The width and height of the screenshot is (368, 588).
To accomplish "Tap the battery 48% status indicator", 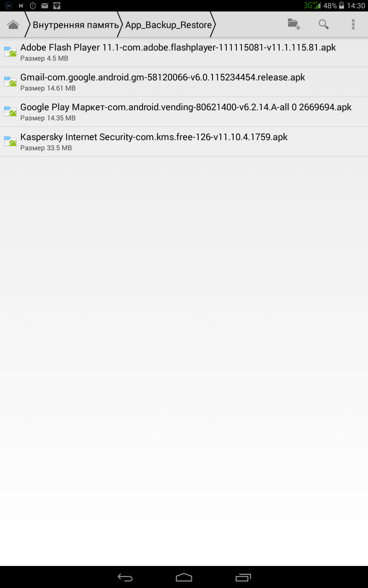I will (x=334, y=6).
